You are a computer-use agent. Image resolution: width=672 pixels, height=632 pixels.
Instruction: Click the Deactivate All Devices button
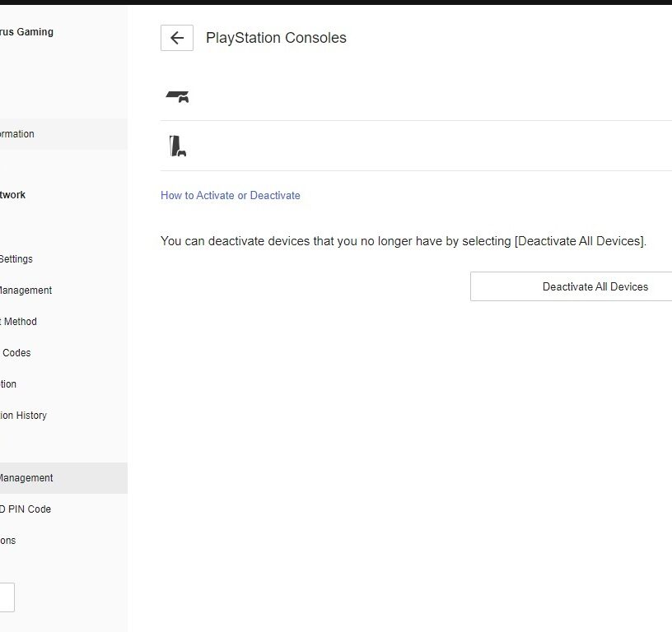pyautogui.click(x=571, y=286)
